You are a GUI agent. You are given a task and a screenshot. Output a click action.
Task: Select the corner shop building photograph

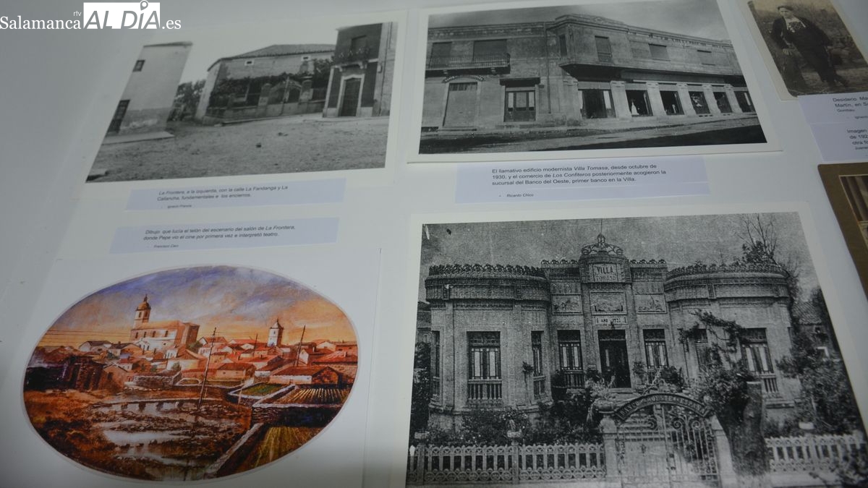(x=590, y=80)
